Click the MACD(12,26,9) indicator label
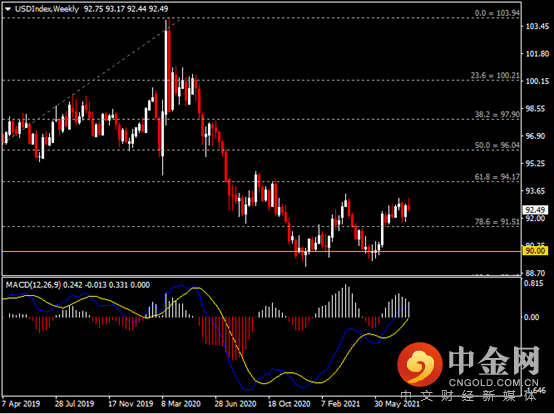Viewport: 554px width, 414px height. [x=33, y=285]
